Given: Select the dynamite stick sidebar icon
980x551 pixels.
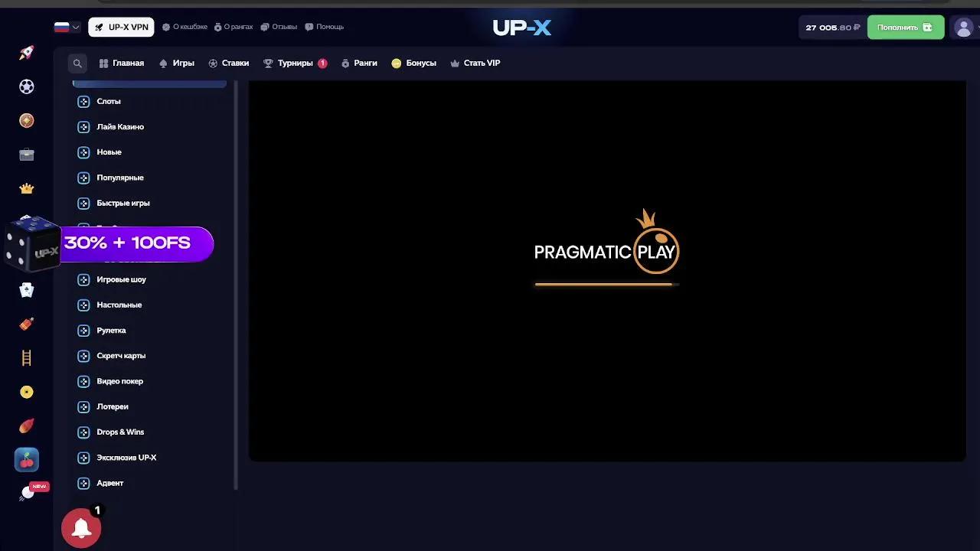Looking at the screenshot, I should coord(27,324).
